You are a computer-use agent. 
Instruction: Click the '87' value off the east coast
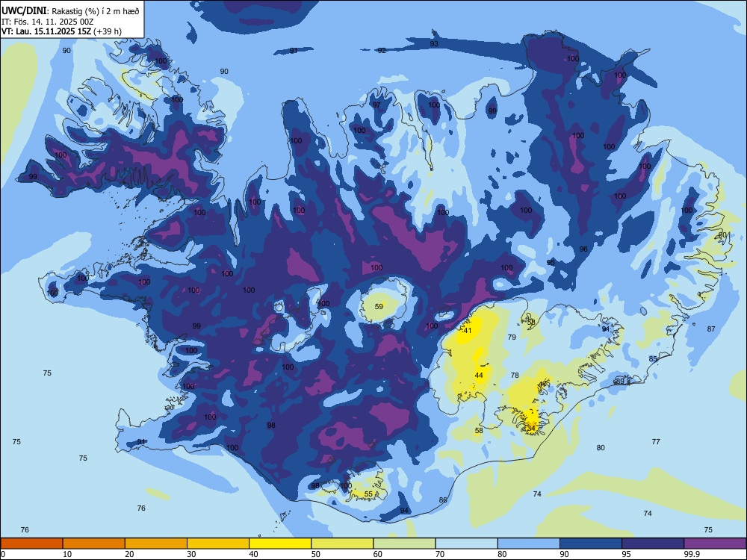(711, 329)
